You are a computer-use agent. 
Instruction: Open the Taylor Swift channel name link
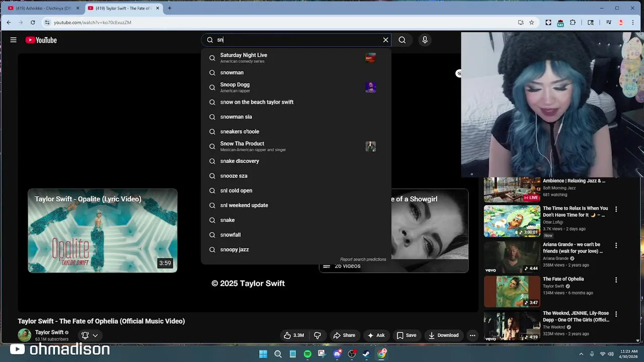(49, 332)
